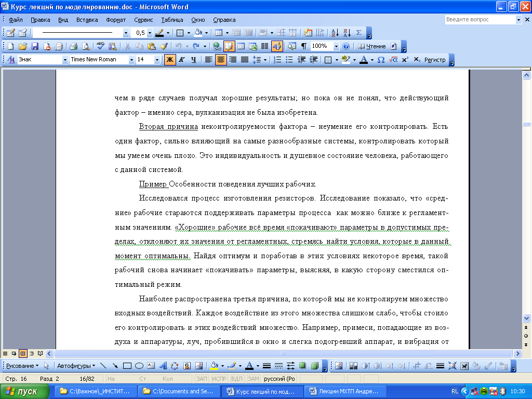Open the C:\Важное\_ИНСТИТ taskbar folder
The height and width of the screenshot is (399, 532).
click(96, 392)
